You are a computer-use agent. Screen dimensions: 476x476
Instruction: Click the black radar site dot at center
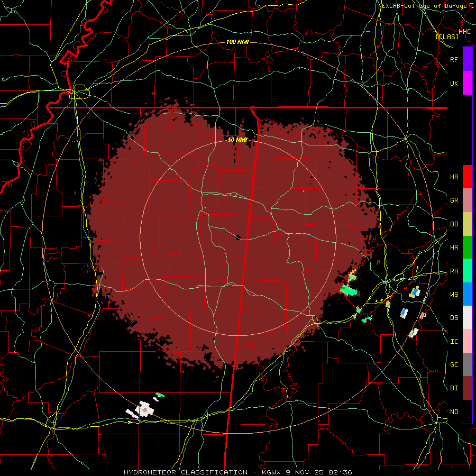coord(238,237)
